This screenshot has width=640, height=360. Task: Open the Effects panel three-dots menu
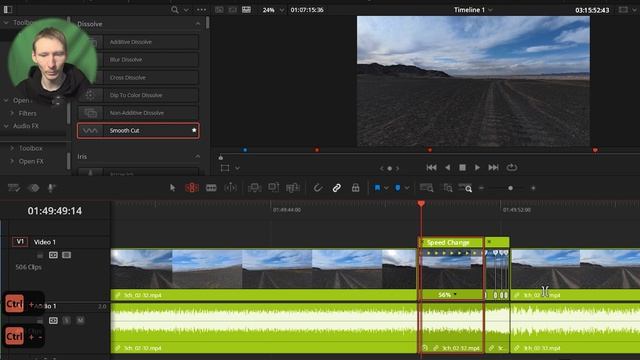tap(202, 10)
